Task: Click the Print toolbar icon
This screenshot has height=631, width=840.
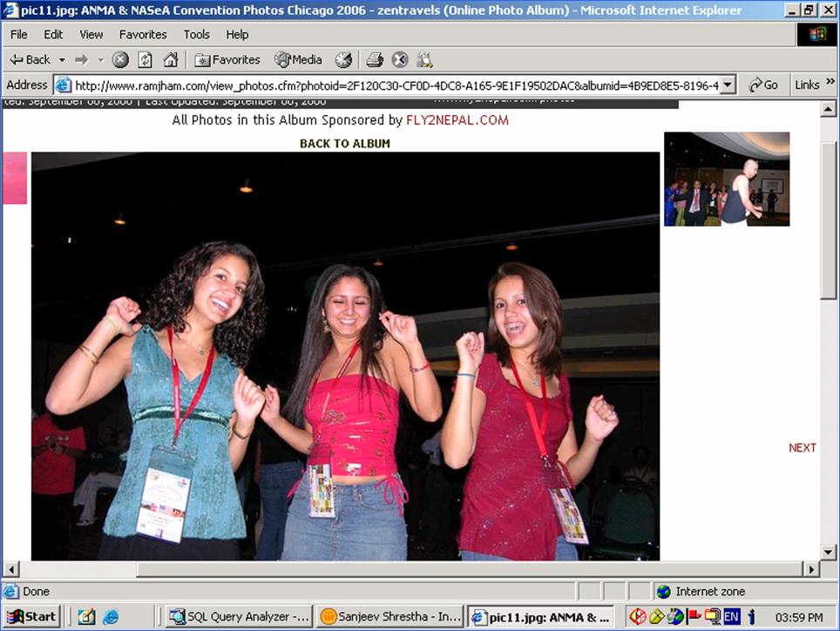Action: click(375, 59)
